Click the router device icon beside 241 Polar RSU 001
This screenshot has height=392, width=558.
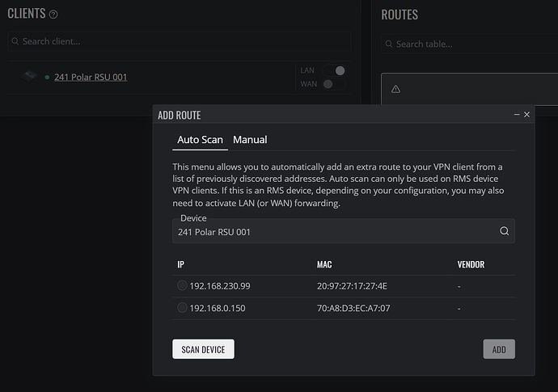29,76
